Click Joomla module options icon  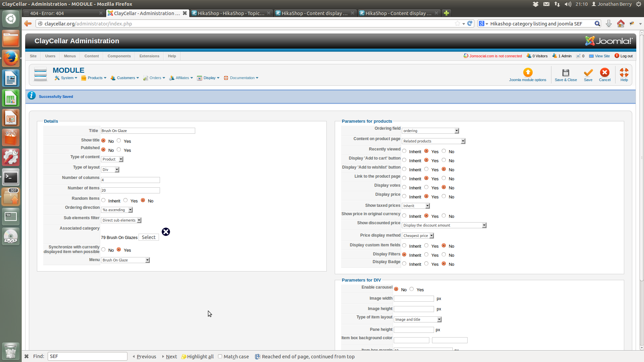(528, 72)
